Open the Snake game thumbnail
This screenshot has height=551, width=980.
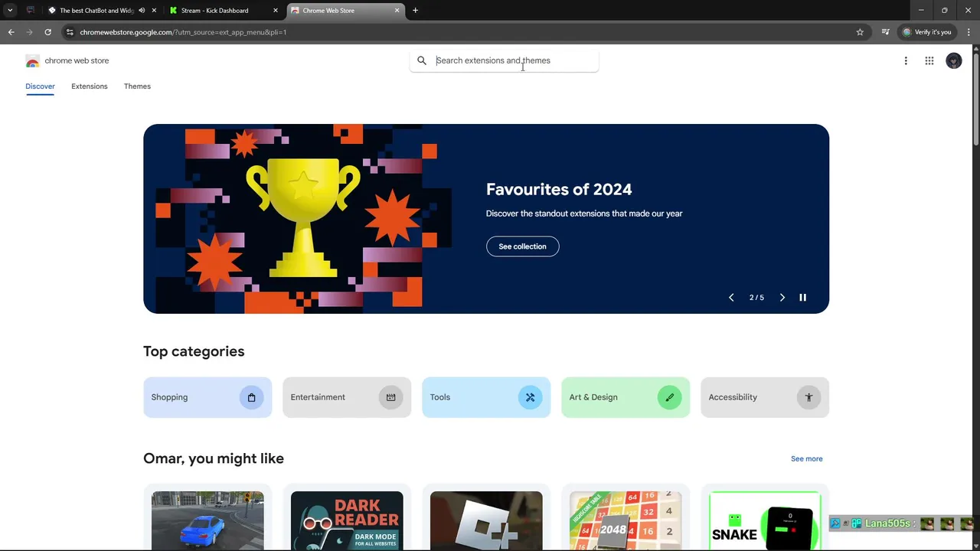(x=765, y=521)
